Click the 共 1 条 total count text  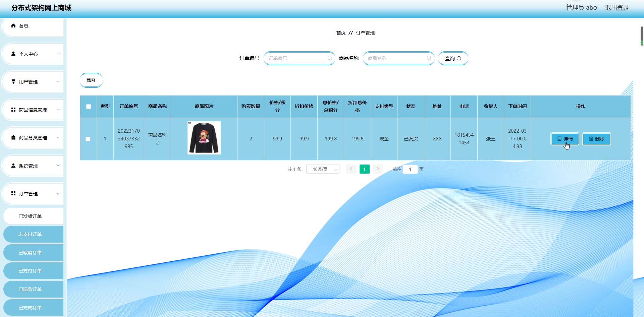[x=294, y=169]
